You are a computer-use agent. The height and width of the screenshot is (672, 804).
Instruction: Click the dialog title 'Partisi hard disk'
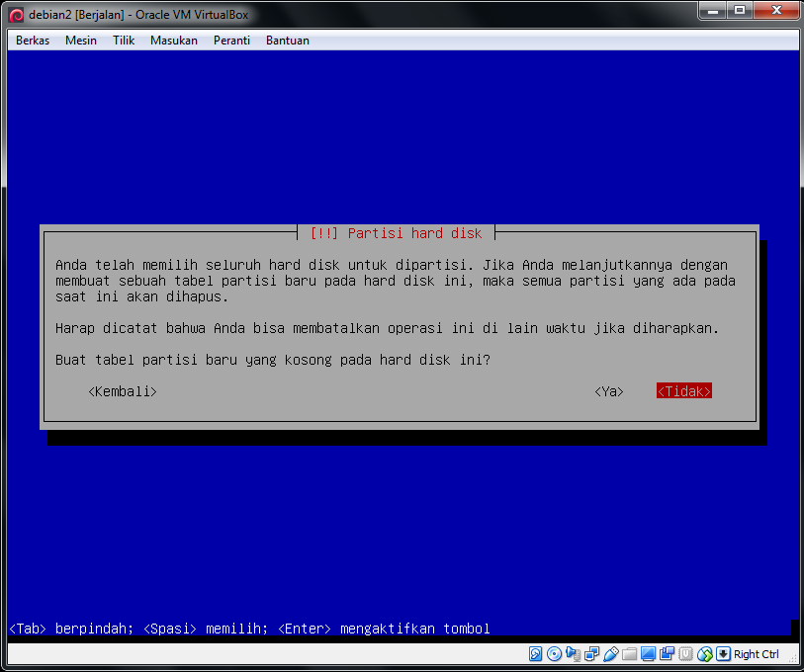coord(414,233)
